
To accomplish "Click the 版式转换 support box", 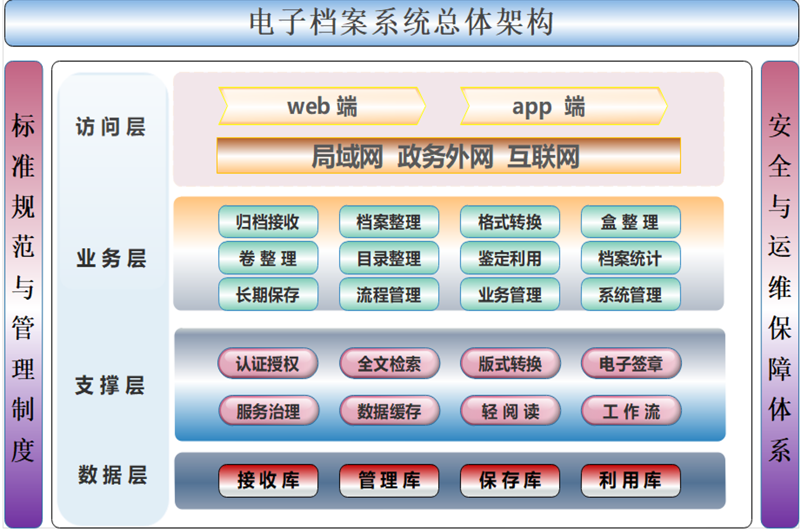I will pos(510,363).
